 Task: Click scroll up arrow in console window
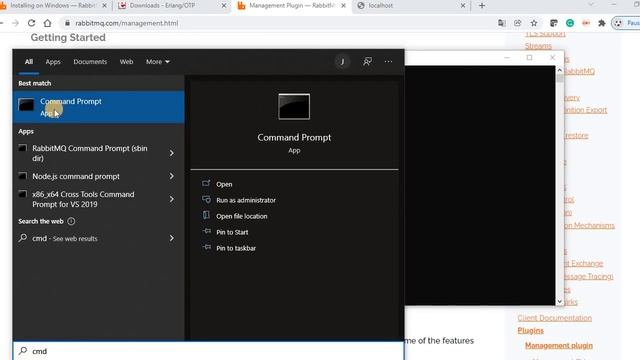pos(560,70)
